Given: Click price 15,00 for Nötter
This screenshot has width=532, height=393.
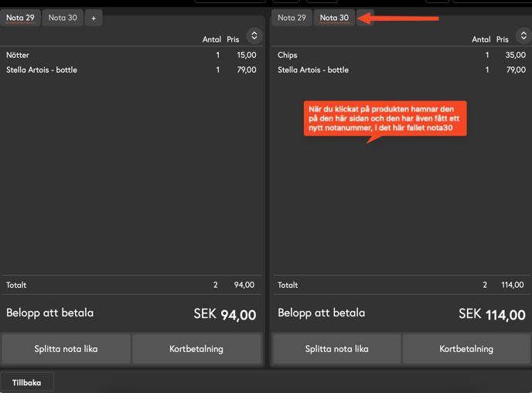Looking at the screenshot, I should pos(247,55).
